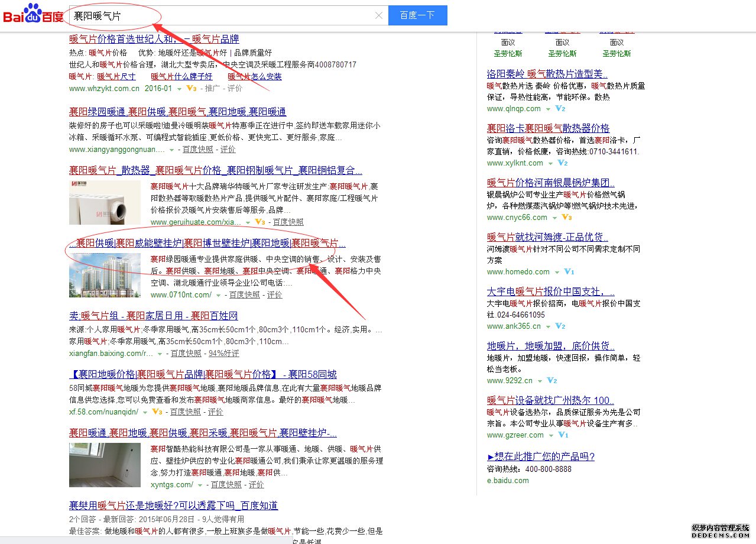
Task: Open the 暖气片什么牌子好 sublink
Action: 181,76
